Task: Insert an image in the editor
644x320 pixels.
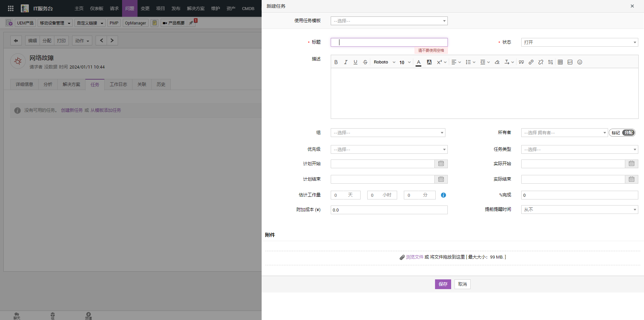Action: (x=570, y=62)
